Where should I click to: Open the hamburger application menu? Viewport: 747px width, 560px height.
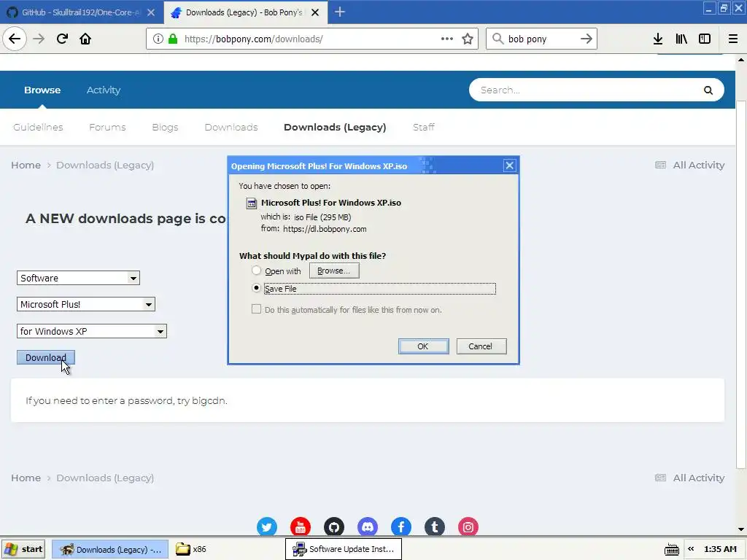(x=733, y=39)
